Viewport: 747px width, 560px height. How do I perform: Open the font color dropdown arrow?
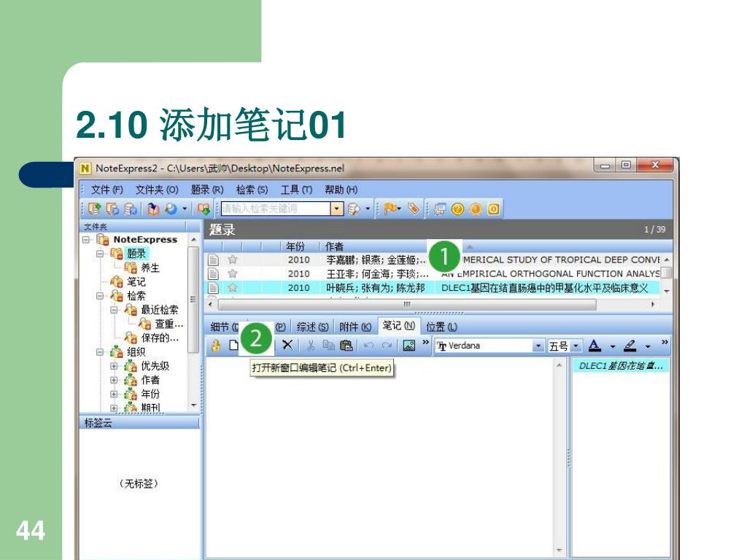(x=613, y=346)
